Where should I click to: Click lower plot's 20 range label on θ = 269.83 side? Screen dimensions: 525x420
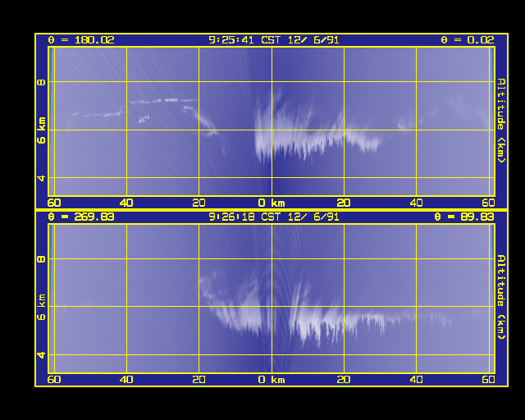[199, 380]
